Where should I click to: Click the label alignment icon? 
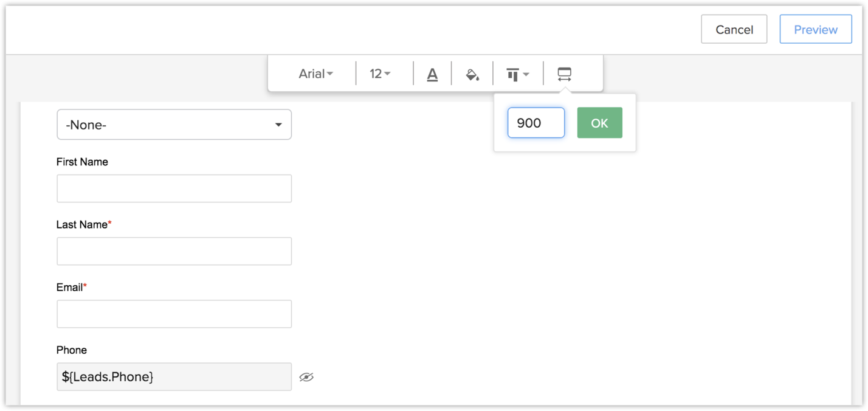click(517, 74)
